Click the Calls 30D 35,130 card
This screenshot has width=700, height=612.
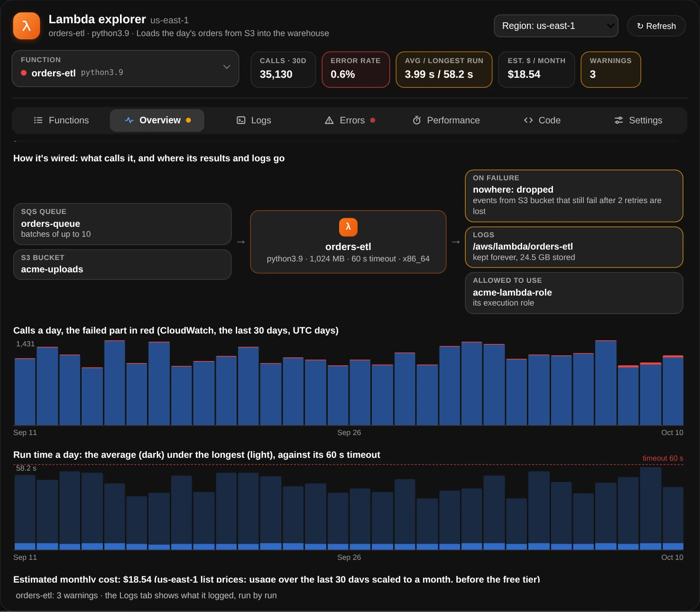click(283, 70)
